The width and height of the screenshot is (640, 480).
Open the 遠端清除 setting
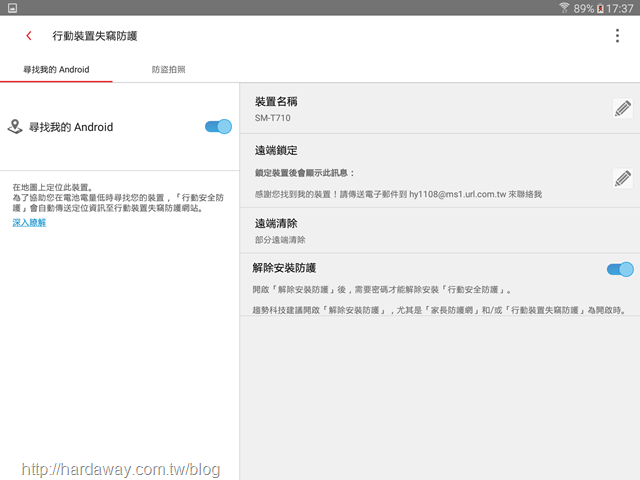[440, 231]
